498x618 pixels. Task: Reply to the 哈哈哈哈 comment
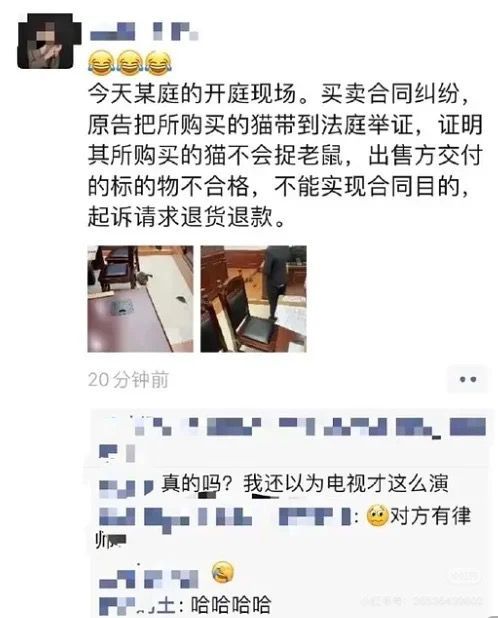tap(231, 605)
